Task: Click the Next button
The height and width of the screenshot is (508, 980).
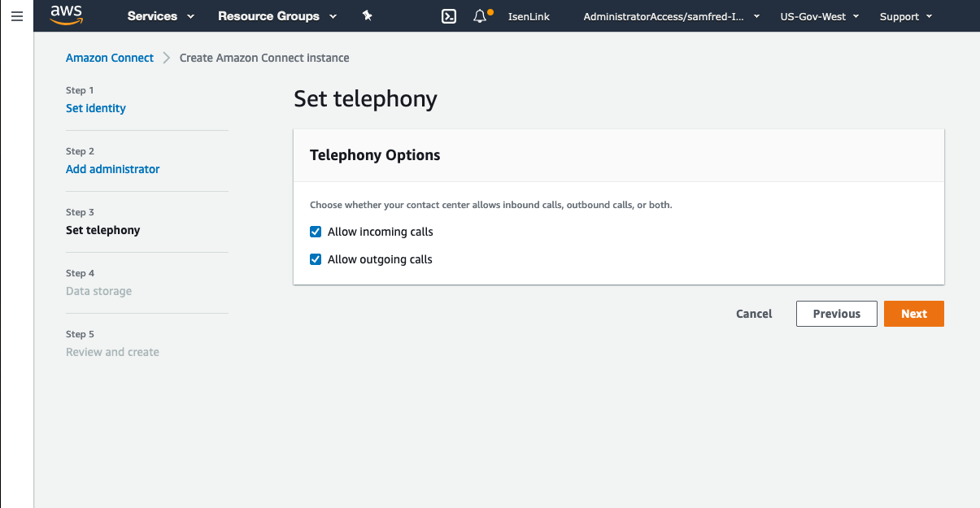Action: [913, 314]
